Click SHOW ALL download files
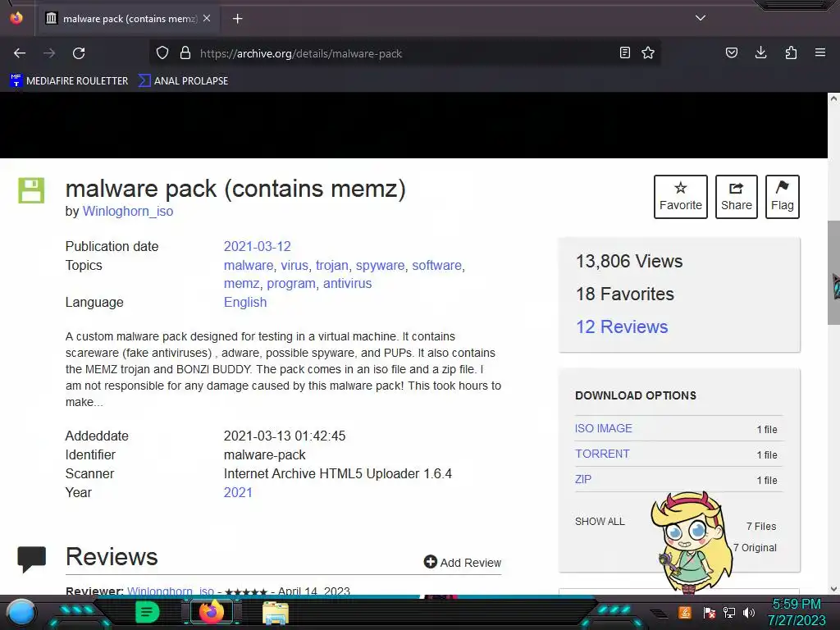The height and width of the screenshot is (630, 840). pyautogui.click(x=600, y=521)
